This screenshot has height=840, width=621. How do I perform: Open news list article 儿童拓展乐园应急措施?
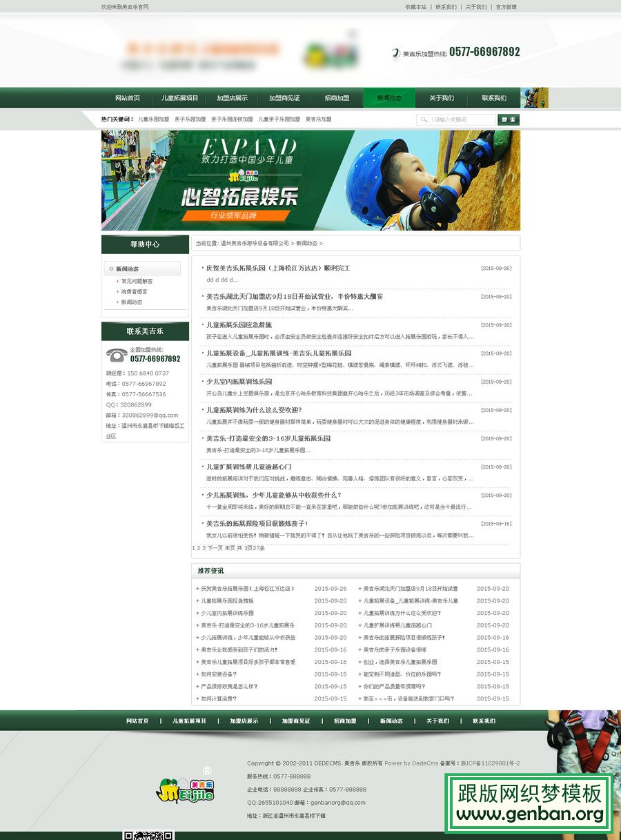239,324
